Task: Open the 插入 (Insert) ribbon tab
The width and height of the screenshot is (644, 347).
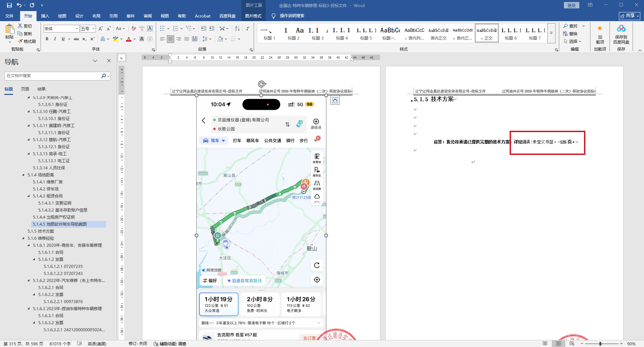Action: [45, 16]
